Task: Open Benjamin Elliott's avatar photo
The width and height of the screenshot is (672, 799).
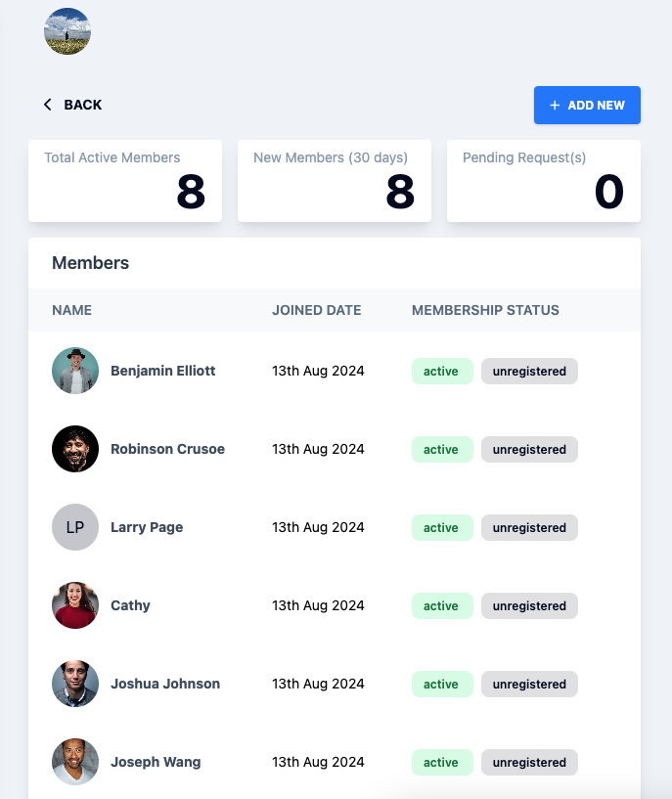Action: point(75,371)
